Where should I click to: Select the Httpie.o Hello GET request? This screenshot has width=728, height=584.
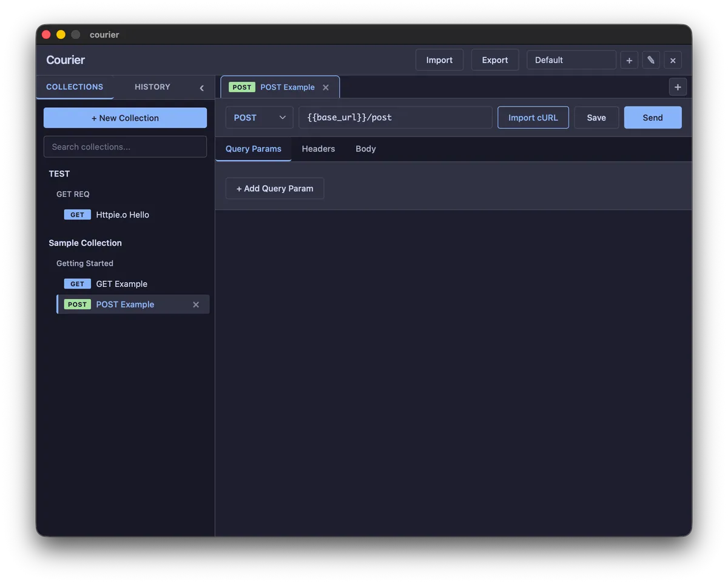(x=122, y=215)
